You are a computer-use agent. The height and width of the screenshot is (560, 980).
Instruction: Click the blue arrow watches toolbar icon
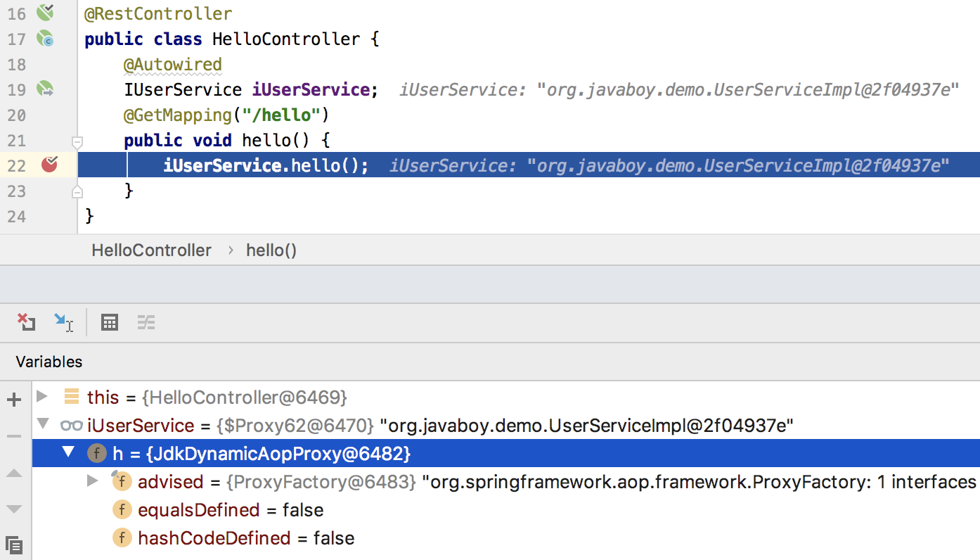pyautogui.click(x=65, y=322)
